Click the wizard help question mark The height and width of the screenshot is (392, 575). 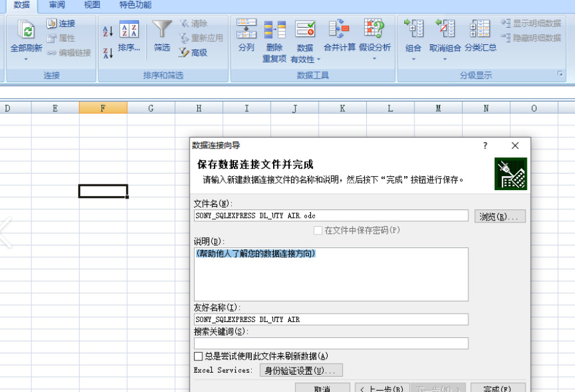click(485, 146)
